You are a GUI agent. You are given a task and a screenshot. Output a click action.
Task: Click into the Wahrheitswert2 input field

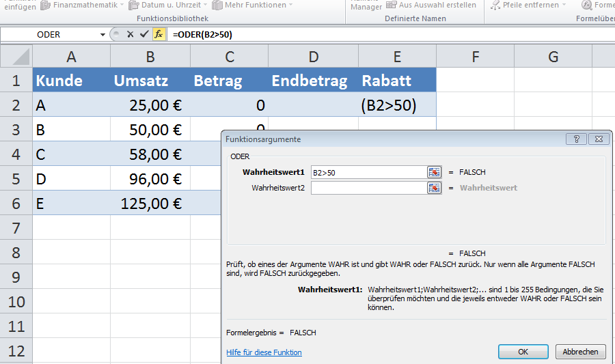click(x=368, y=187)
